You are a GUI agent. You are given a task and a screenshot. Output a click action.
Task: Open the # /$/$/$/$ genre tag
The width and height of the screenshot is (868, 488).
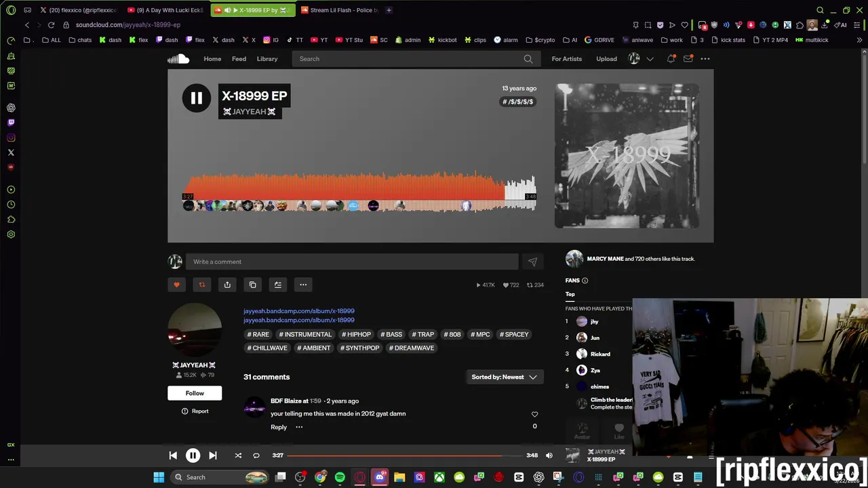(x=517, y=102)
